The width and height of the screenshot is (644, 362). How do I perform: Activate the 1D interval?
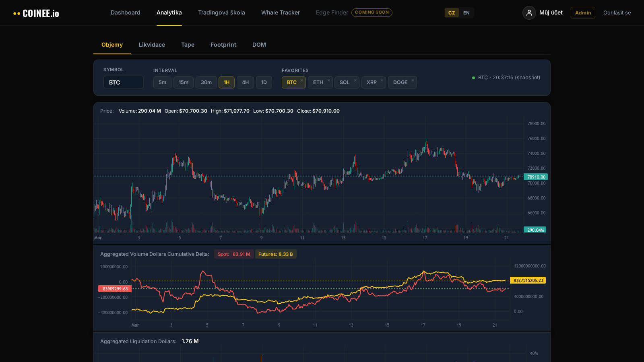coord(264,82)
